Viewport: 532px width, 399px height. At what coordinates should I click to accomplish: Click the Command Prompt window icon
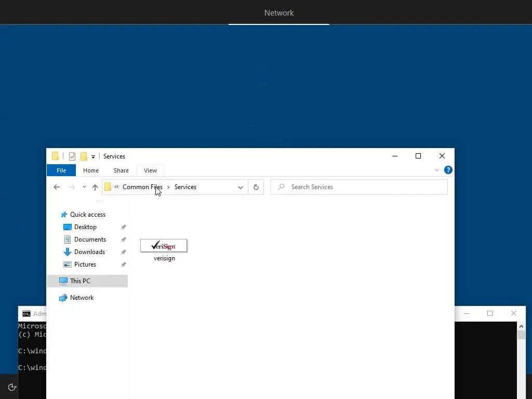pyautogui.click(x=26, y=313)
